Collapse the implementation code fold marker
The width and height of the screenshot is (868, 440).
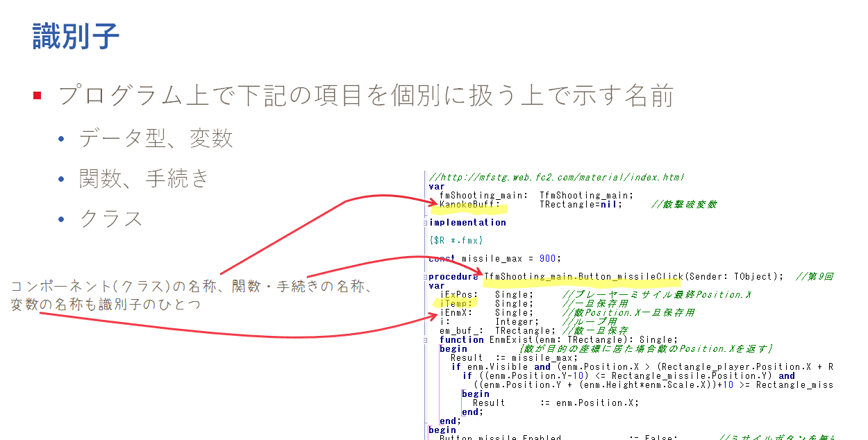424,223
